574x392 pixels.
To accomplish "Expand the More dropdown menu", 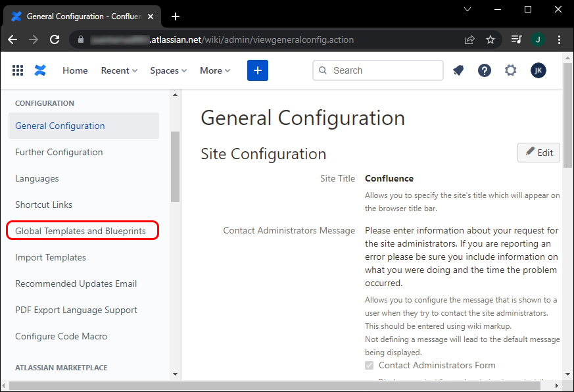I will pyautogui.click(x=215, y=70).
